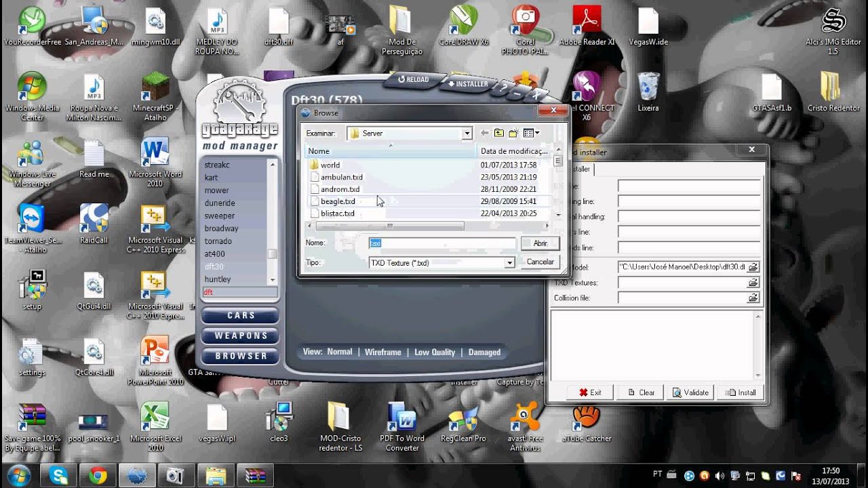The width and height of the screenshot is (868, 488).
Task: Open Skype from the taskbar
Action: [x=59, y=476]
